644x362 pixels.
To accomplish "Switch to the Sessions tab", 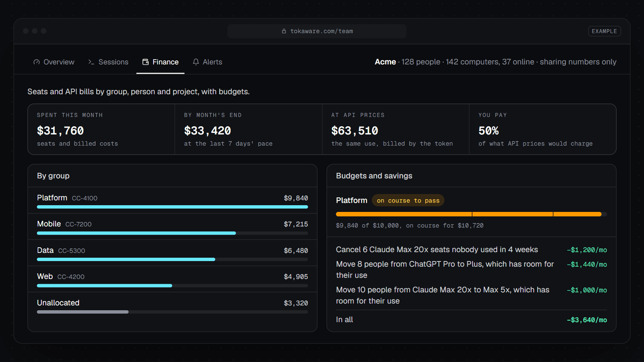I will click(x=108, y=62).
